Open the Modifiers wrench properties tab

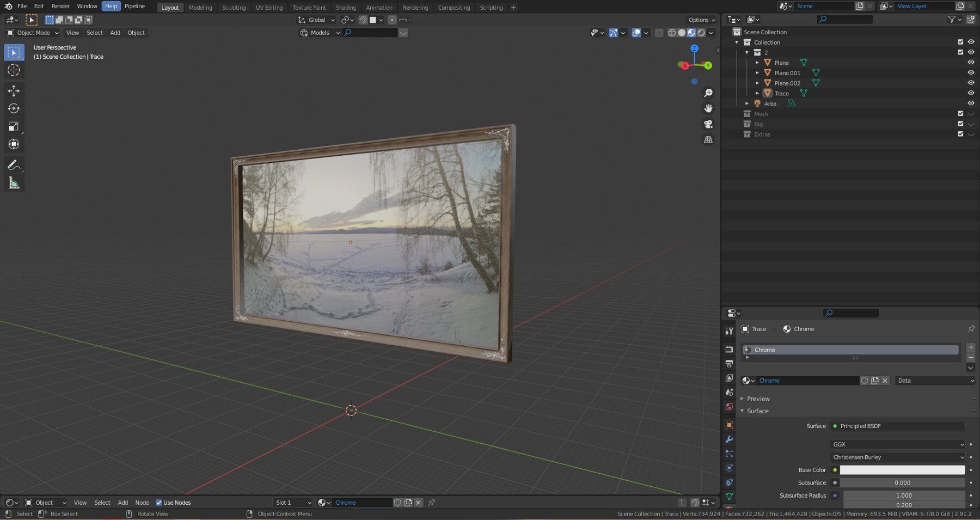(x=729, y=439)
